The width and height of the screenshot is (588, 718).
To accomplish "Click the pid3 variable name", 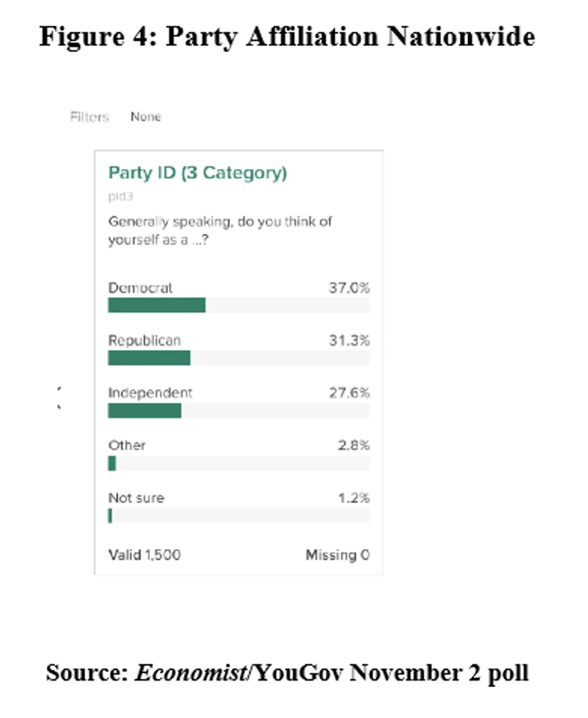I will click(x=118, y=196).
